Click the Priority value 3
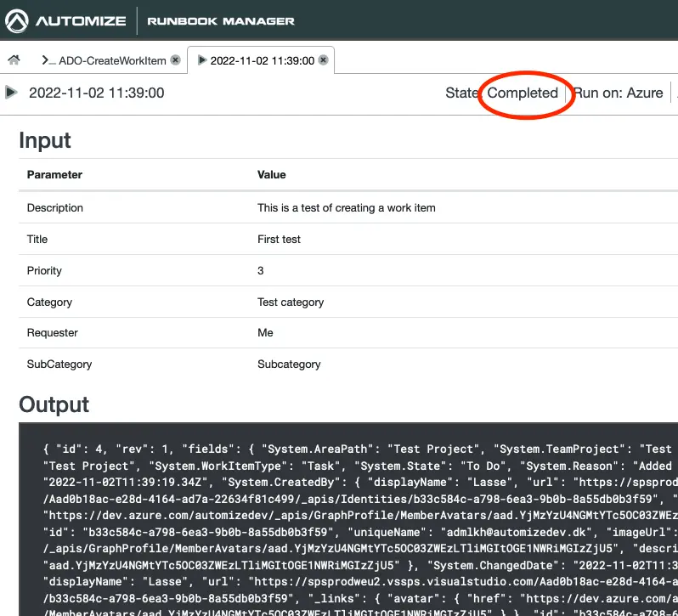 261,271
